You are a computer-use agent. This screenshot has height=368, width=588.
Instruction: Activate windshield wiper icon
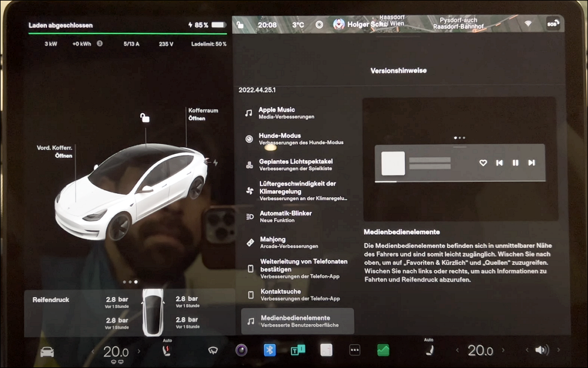pyautogui.click(x=212, y=350)
